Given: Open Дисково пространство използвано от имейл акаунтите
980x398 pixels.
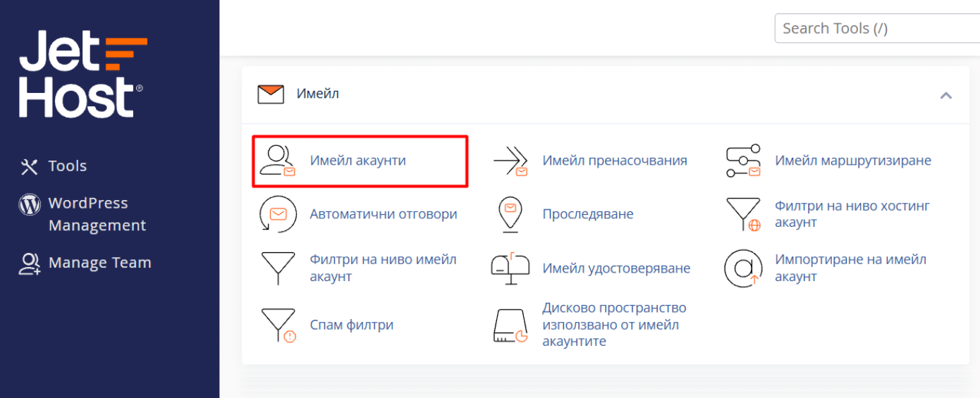Looking at the screenshot, I should point(614,325).
